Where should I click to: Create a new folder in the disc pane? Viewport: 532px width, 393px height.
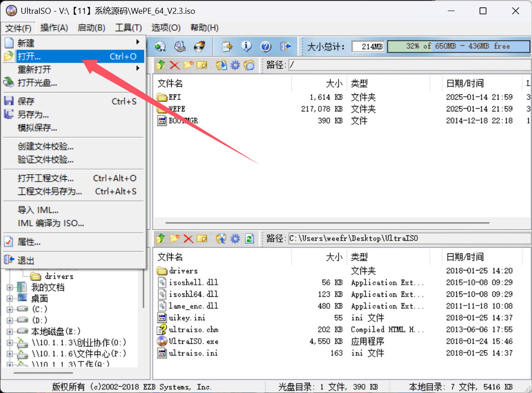(x=188, y=65)
